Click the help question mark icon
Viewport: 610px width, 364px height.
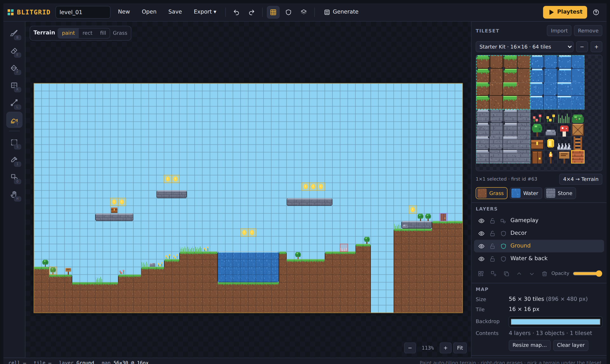pyautogui.click(x=596, y=12)
